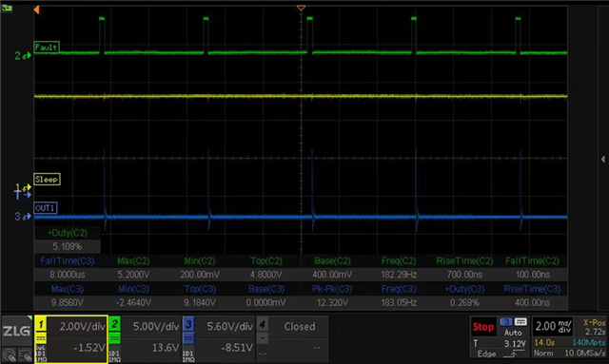Click the orange trigger position marker at top
This screenshot has width=609, height=364.
tap(301, 8)
